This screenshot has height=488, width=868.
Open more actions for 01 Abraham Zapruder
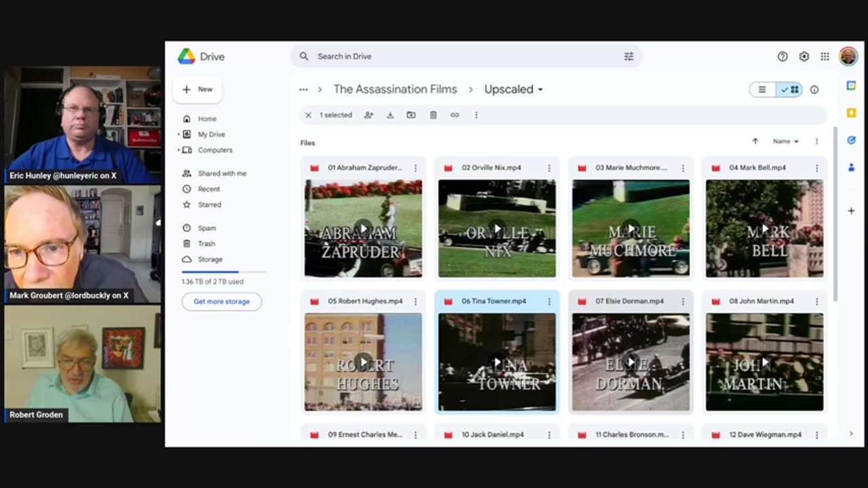[x=416, y=168]
